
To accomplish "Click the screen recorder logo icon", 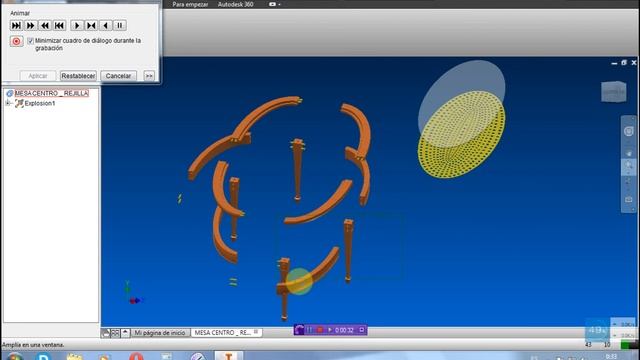I will tap(299, 330).
